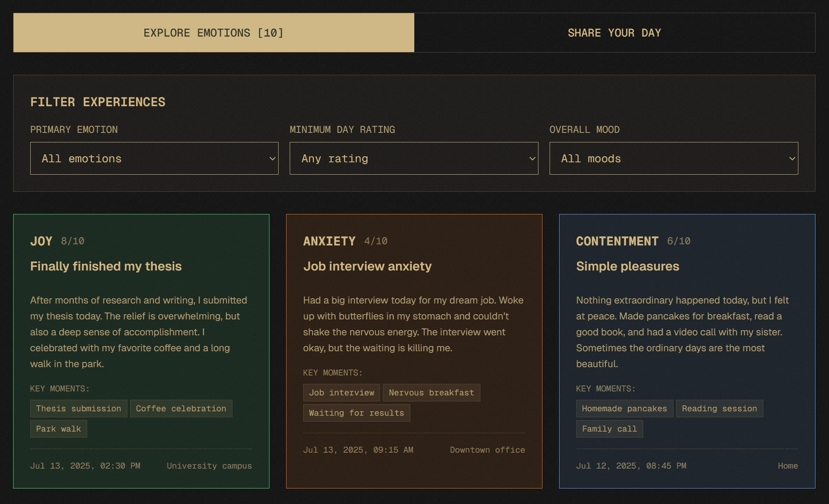
Task: Open the Simple pleasures entry
Action: pyautogui.click(x=628, y=266)
